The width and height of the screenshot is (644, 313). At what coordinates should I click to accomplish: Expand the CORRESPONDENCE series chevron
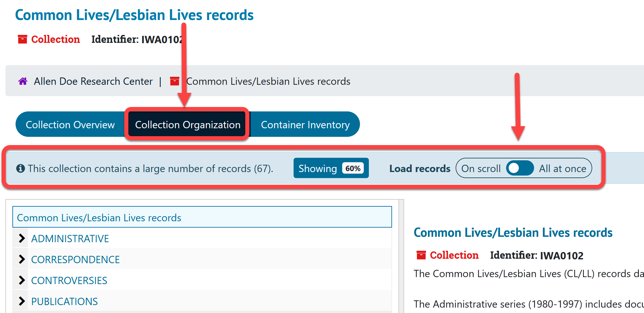coord(21,259)
